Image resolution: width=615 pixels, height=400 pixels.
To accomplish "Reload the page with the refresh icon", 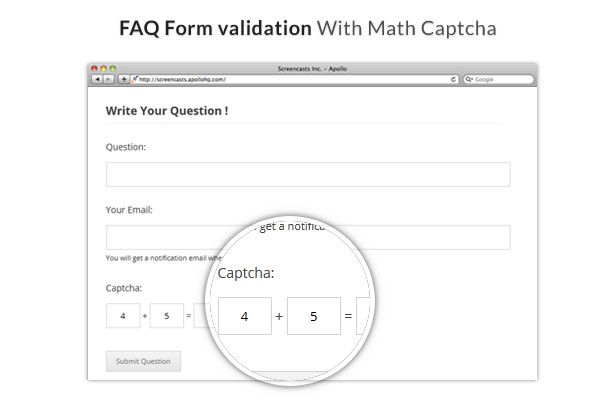I will (x=453, y=79).
